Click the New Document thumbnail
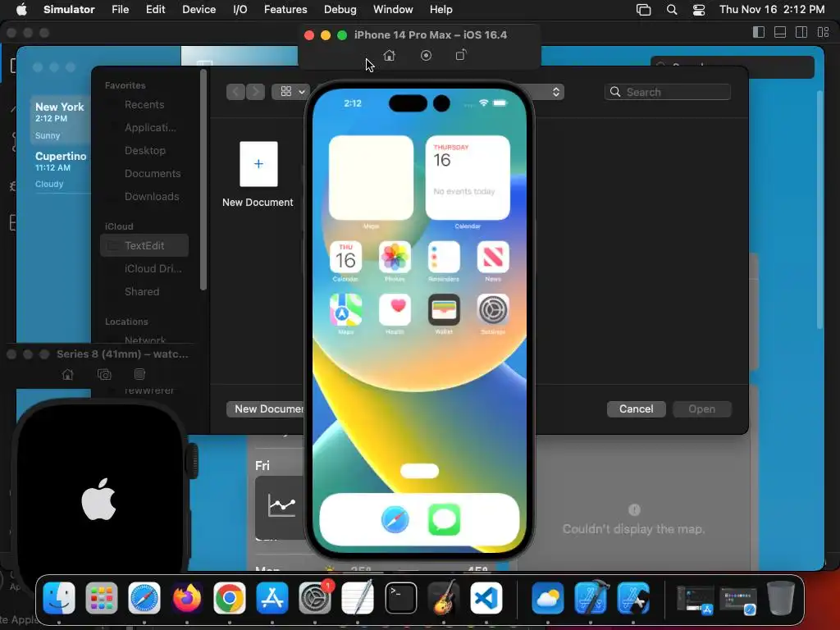The image size is (840, 630). 258,164
